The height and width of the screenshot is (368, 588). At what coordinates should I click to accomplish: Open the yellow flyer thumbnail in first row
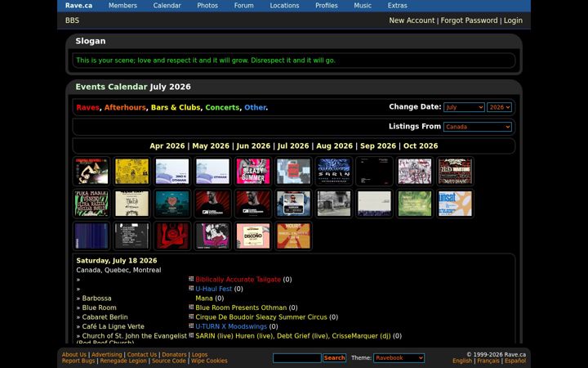tap(131, 171)
